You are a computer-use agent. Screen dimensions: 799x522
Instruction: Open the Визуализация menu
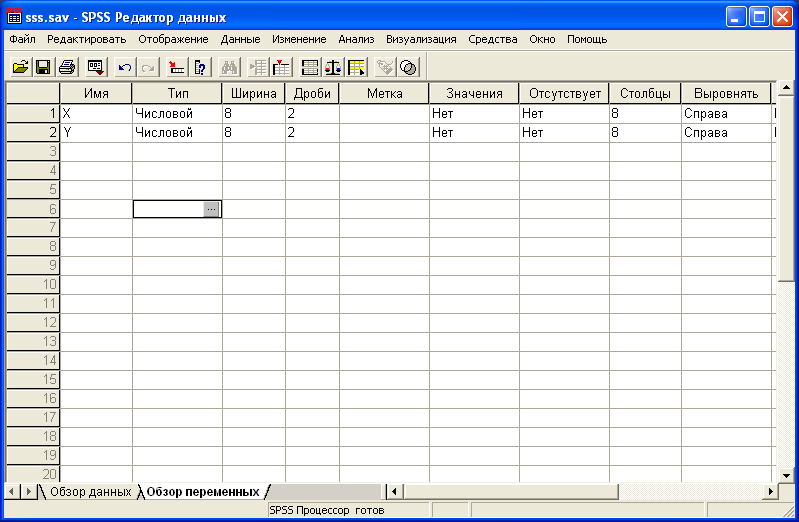[421, 39]
